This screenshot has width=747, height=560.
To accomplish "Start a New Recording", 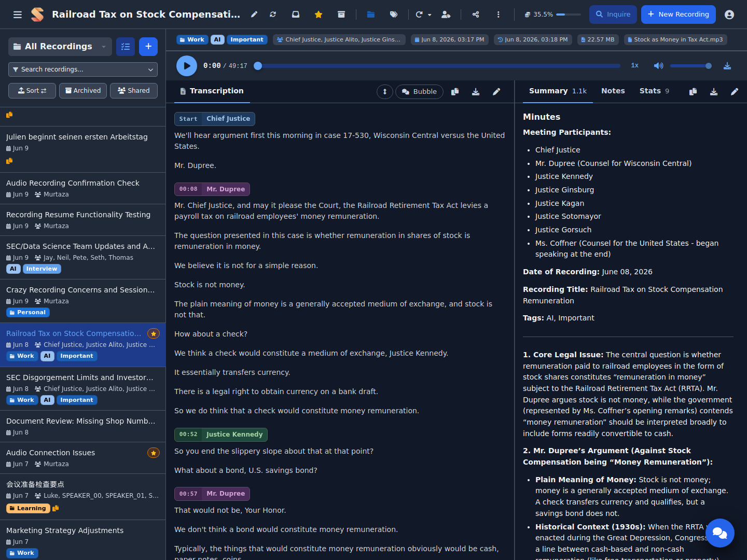I will 679,15.
